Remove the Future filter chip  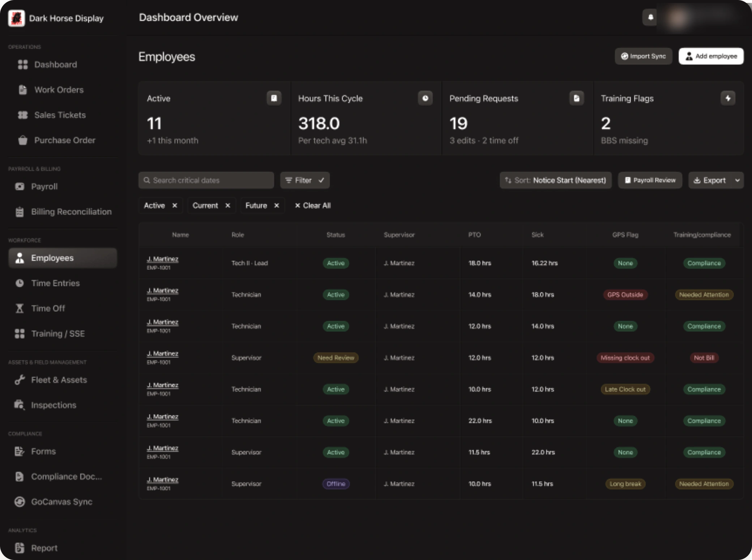pos(277,206)
